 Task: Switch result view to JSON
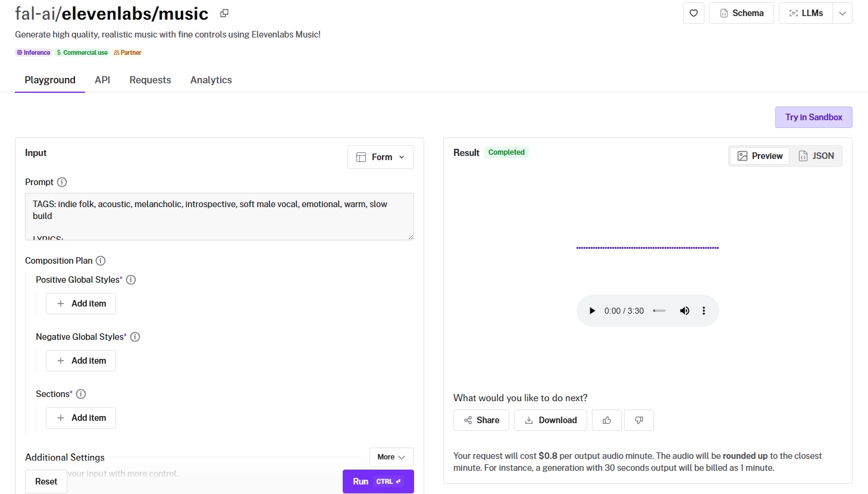pos(816,156)
